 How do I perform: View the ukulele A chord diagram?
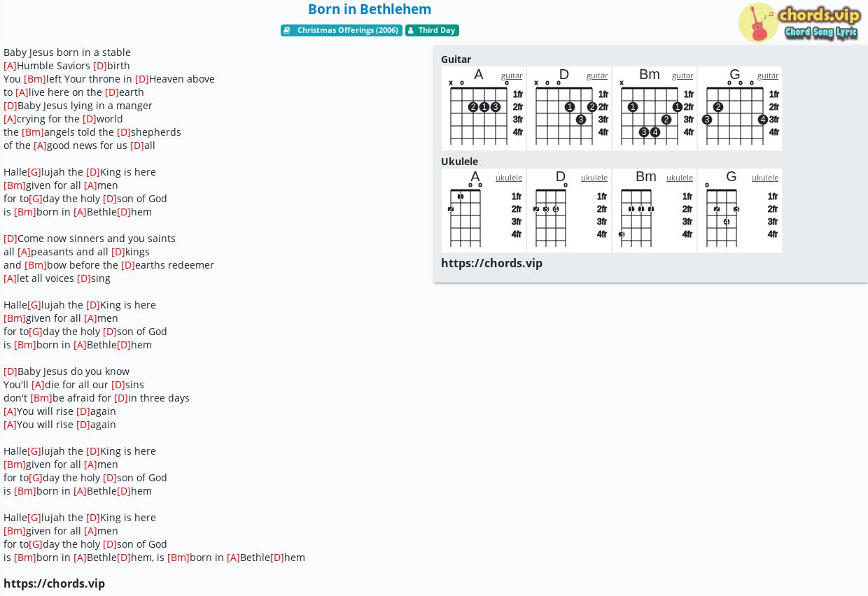(x=484, y=211)
